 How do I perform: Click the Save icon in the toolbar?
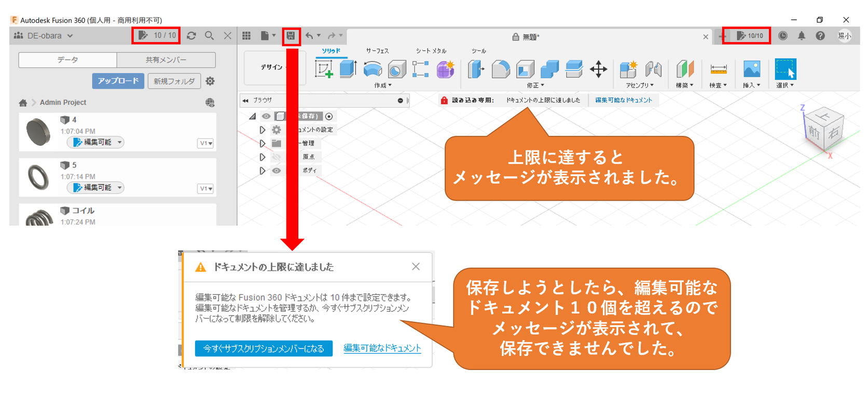click(x=291, y=36)
